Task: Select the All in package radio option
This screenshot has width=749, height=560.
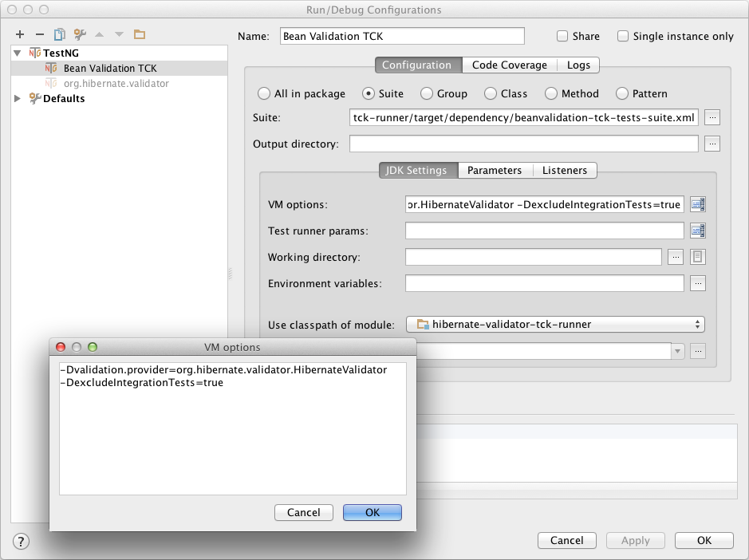Action: 264,93
